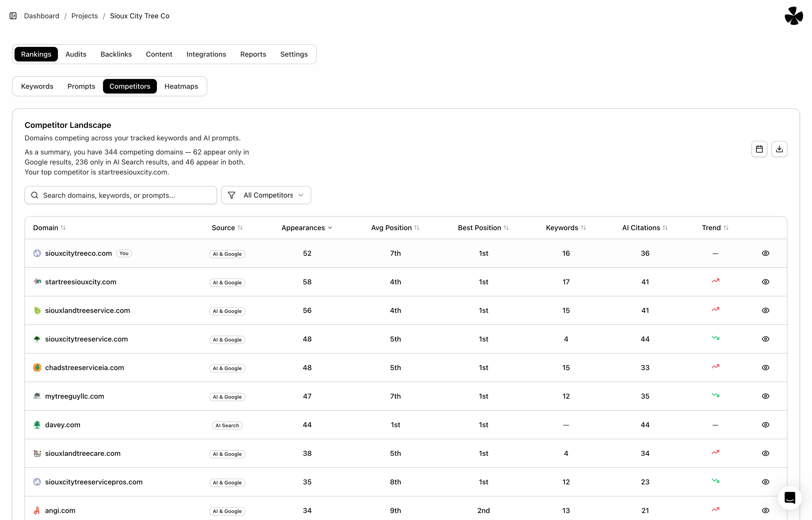This screenshot has height=520, width=812.
Task: Click the upward trend icon for chadstreeserviceia.com
Action: point(715,367)
